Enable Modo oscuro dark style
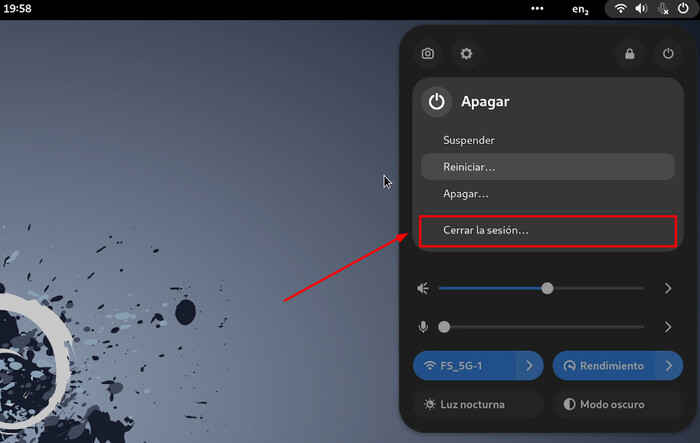Image resolution: width=700 pixels, height=443 pixels. 618,404
